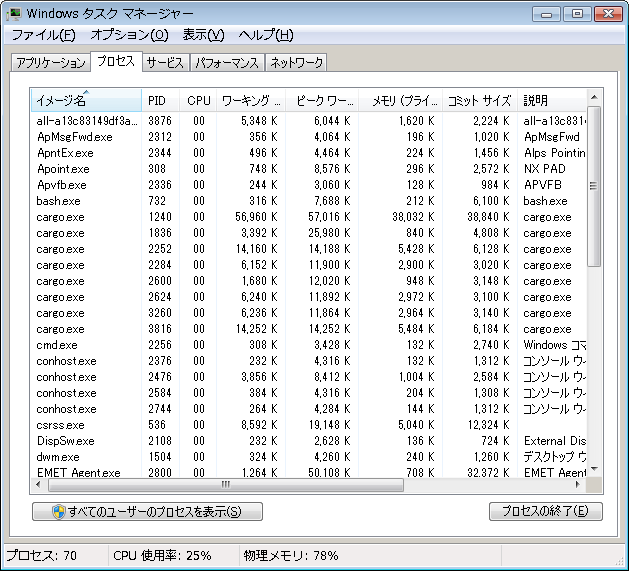Select the プロセス tab
Screen dimensions: 629x571
[116, 61]
